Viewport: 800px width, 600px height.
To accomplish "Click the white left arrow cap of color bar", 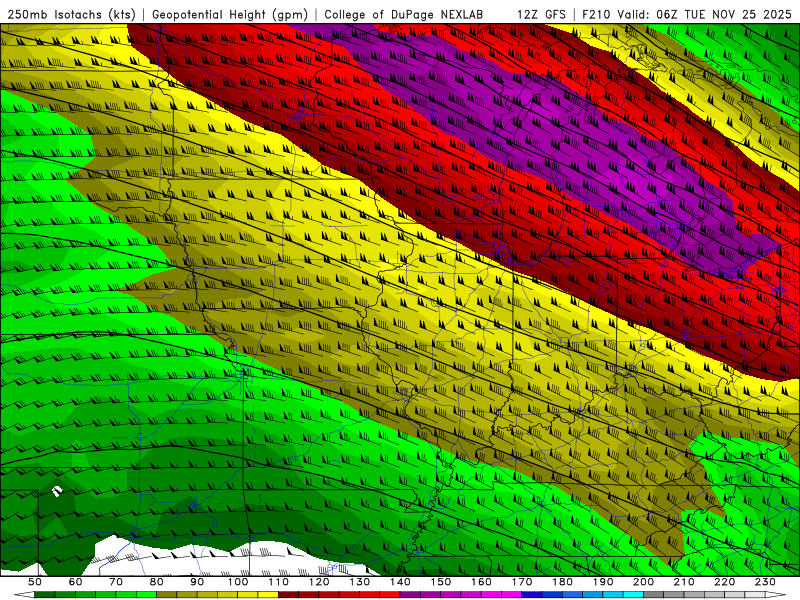I will coord(24,594).
